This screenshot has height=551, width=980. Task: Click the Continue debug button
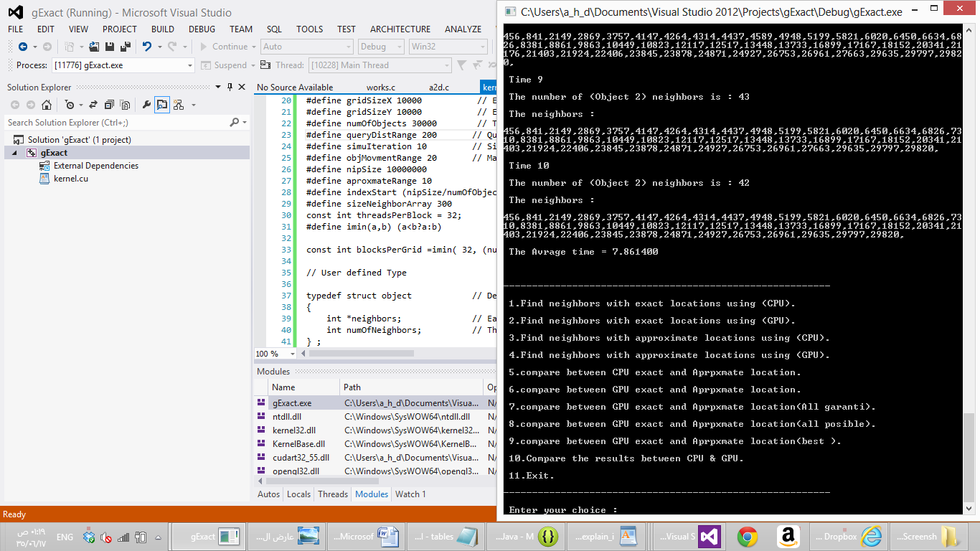(224, 47)
